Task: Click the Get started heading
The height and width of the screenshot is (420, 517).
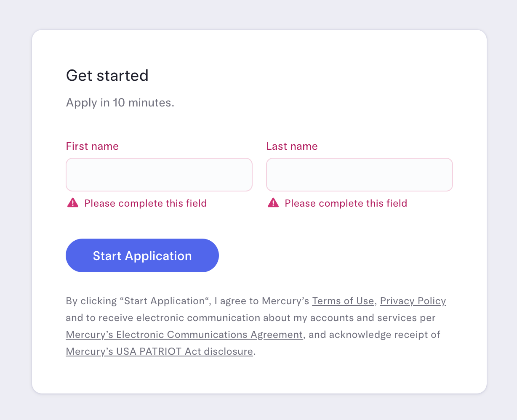Action: pyautogui.click(x=107, y=75)
